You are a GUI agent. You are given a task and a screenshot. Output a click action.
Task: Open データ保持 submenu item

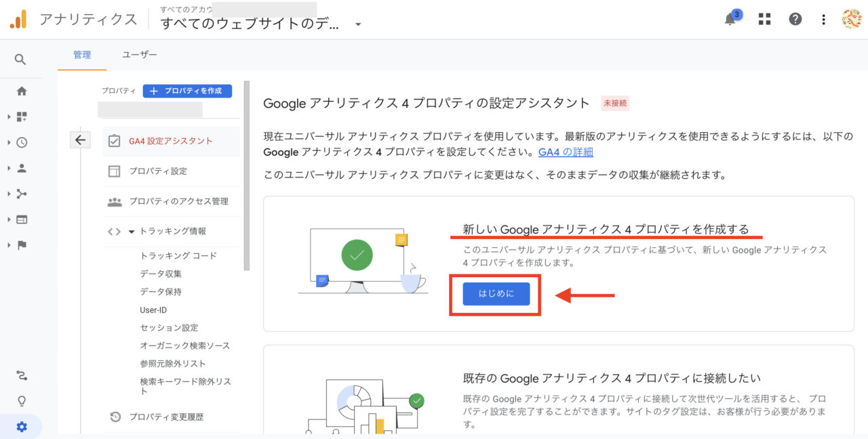point(161,291)
